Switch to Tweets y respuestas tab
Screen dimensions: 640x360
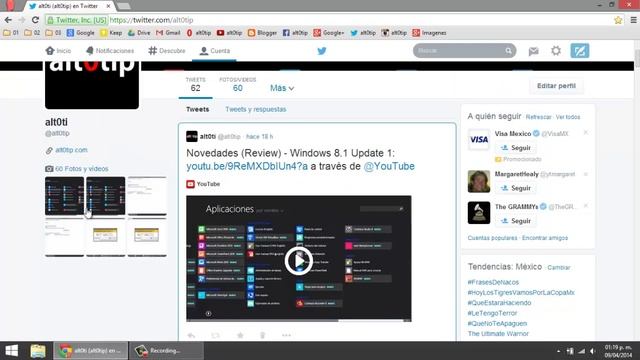click(256, 109)
